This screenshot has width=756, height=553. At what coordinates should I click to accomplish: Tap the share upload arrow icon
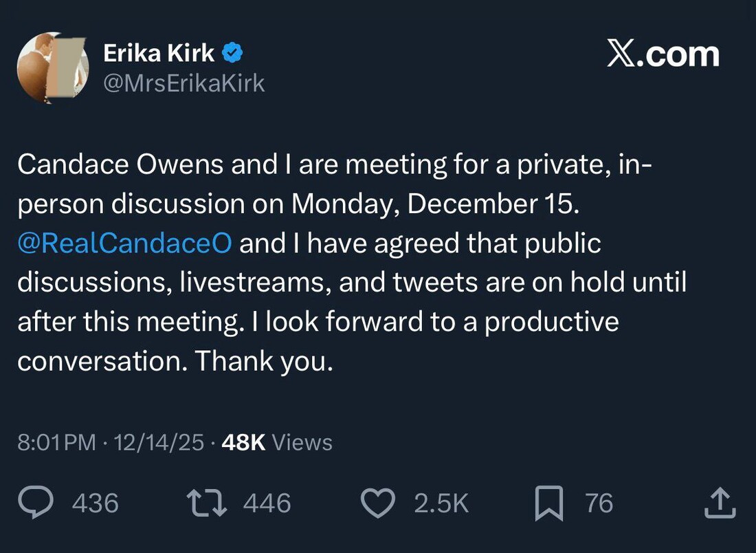[720, 503]
